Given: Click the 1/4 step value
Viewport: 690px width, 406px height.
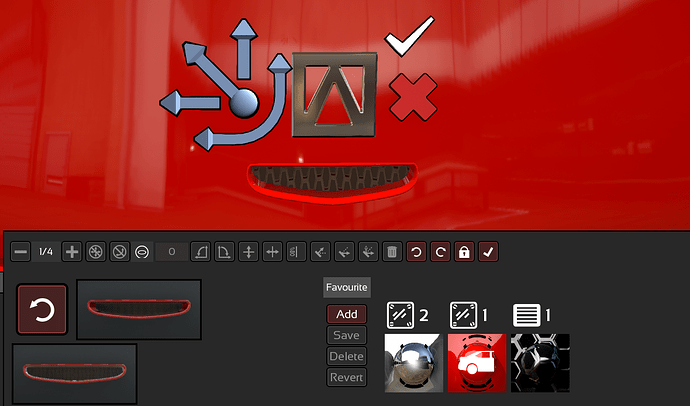Looking at the screenshot, I should (x=46, y=252).
